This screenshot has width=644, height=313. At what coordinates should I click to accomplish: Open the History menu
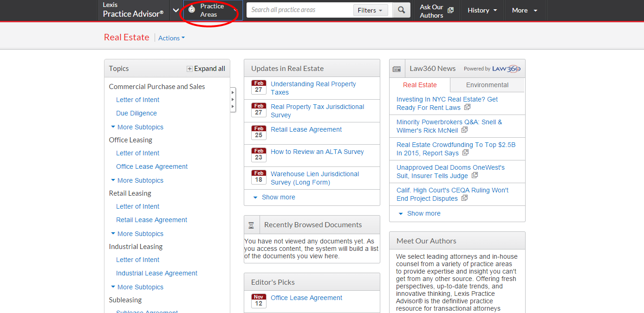coord(482,10)
